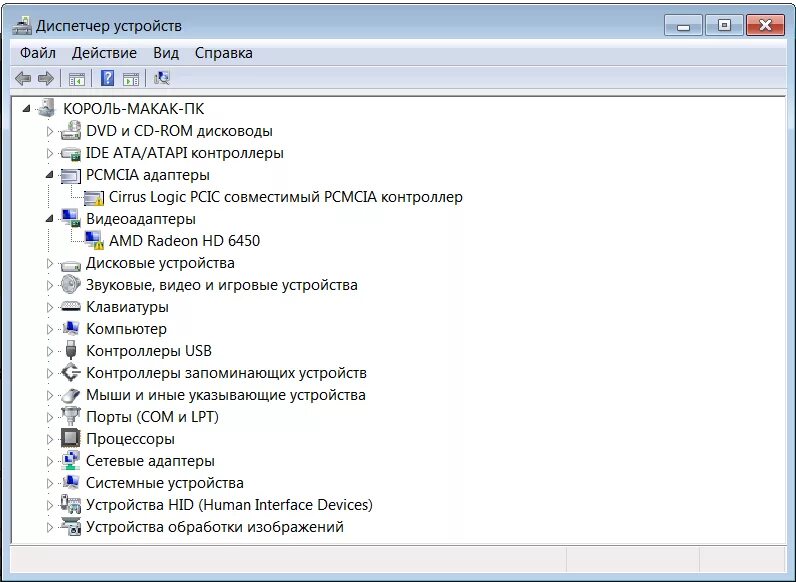The image size is (796, 582).
Task: Click the show/hide console tree toolbar icon
Action: click(77, 79)
